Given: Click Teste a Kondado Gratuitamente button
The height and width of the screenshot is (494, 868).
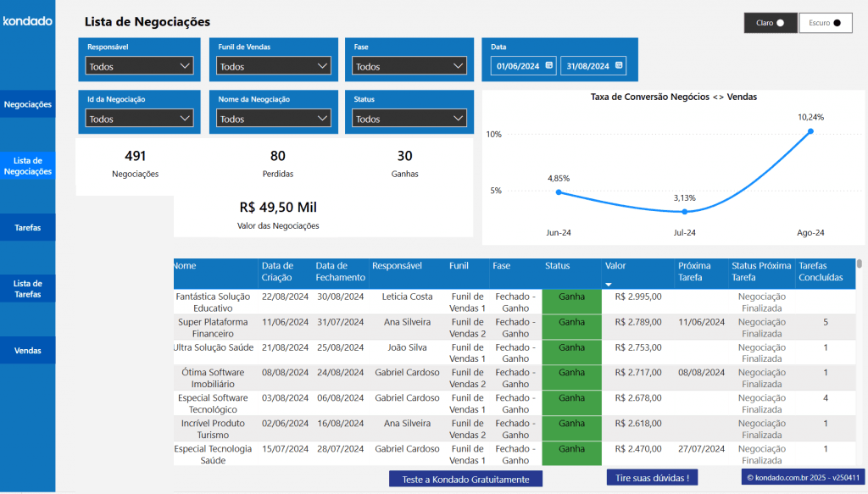Looking at the screenshot, I should click(x=465, y=479).
